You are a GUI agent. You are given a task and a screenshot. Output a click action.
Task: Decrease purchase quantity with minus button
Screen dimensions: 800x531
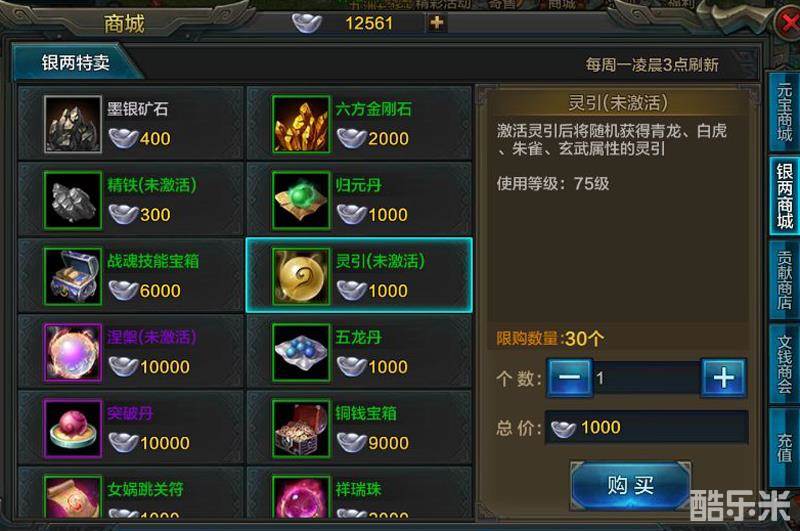(569, 378)
